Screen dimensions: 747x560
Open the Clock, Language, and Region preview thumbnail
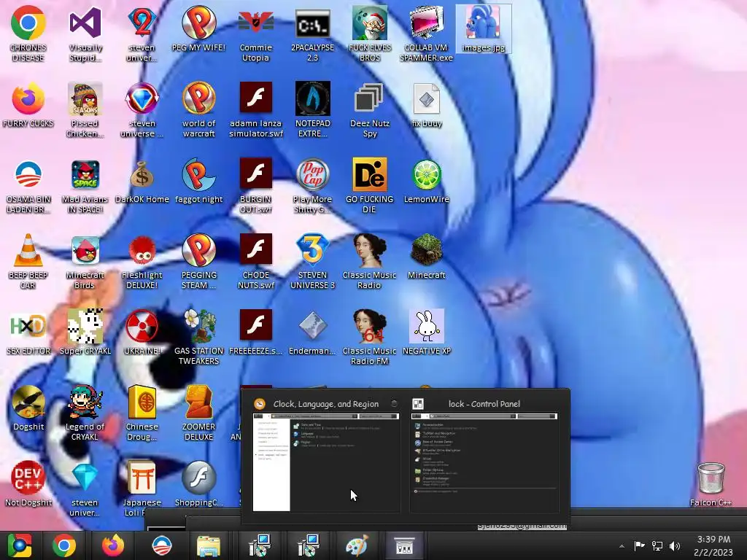pyautogui.click(x=326, y=463)
